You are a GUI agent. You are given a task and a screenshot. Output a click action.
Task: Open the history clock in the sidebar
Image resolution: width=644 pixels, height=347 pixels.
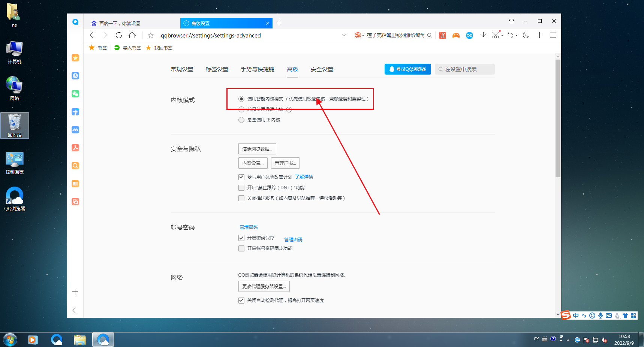pyautogui.click(x=75, y=76)
